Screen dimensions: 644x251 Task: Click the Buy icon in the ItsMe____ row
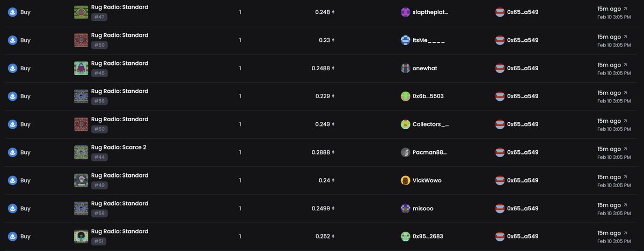[x=12, y=40]
